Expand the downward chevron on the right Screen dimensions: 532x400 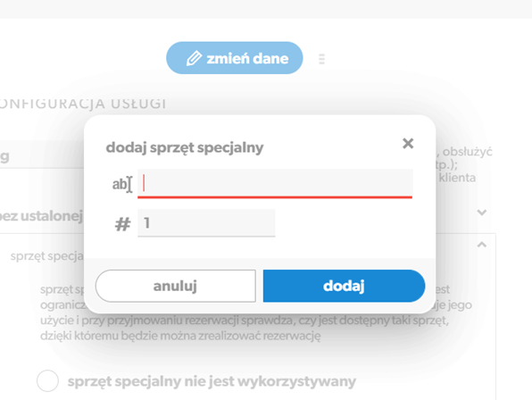(x=482, y=212)
